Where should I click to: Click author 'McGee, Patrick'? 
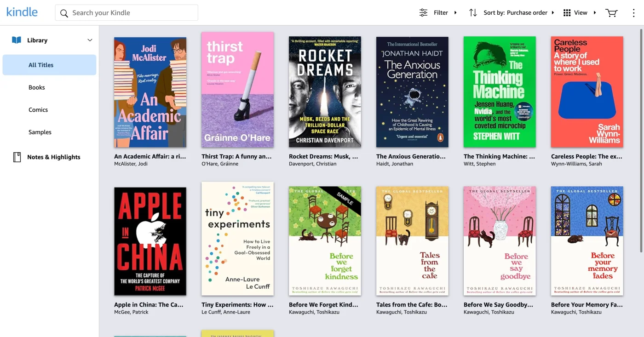pos(131,312)
